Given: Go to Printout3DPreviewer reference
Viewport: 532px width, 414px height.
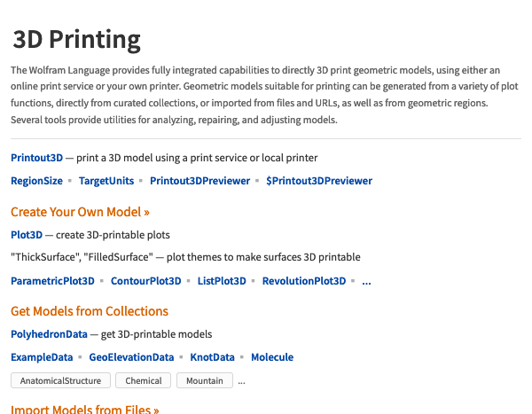Looking at the screenshot, I should click(x=200, y=181).
